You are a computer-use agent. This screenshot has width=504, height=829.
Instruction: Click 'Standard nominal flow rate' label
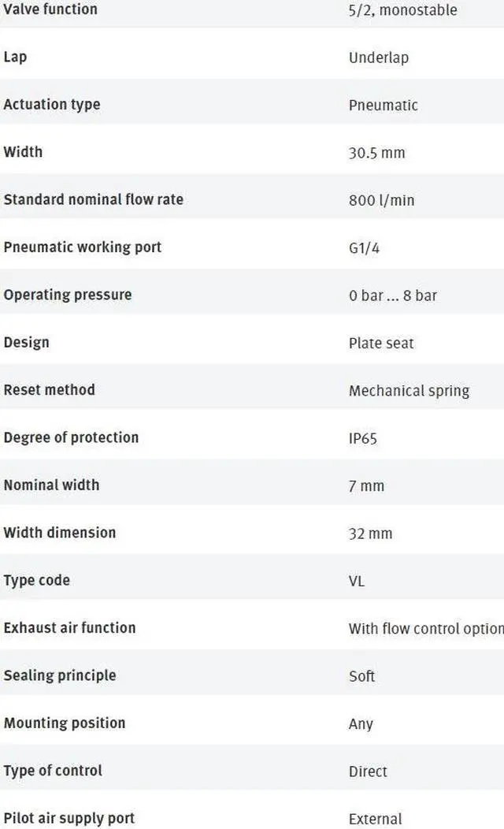(x=93, y=199)
